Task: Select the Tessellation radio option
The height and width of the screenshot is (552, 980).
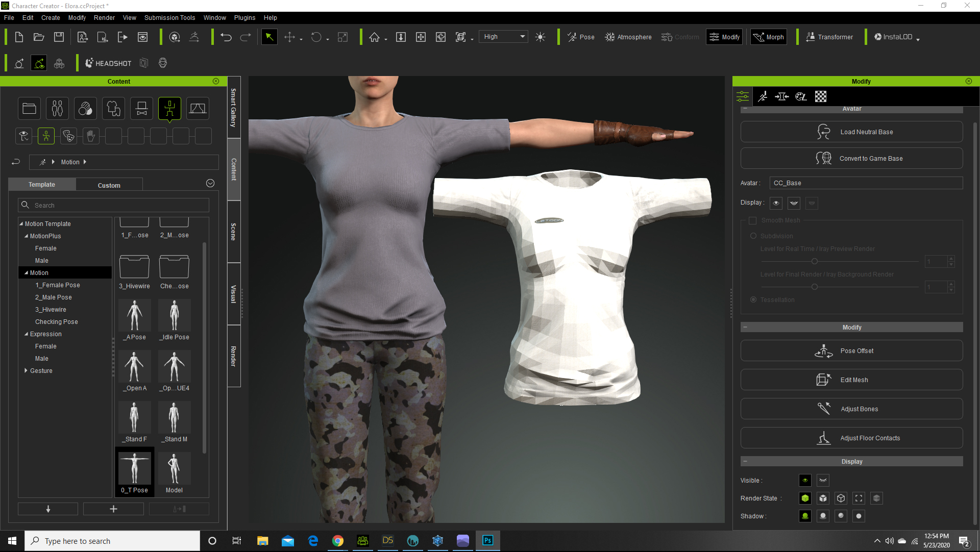Action: tap(753, 299)
